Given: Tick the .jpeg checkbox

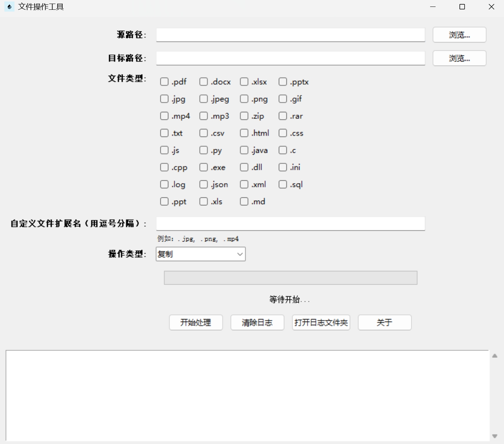Looking at the screenshot, I should pos(203,99).
